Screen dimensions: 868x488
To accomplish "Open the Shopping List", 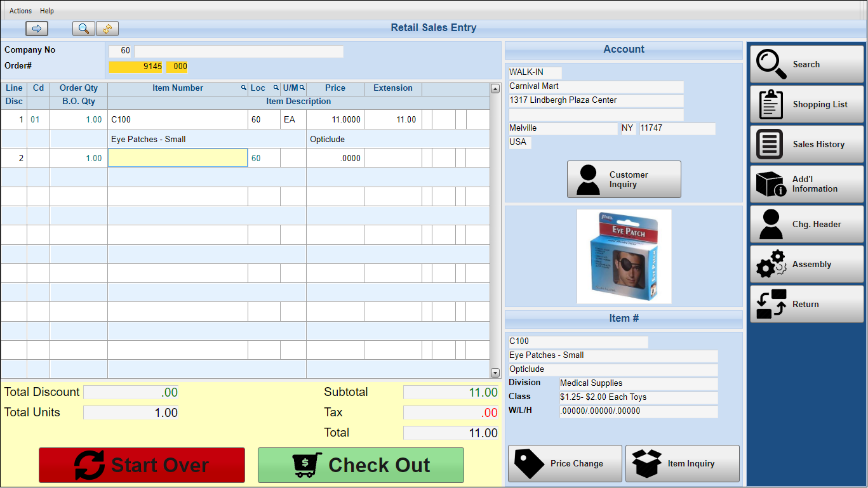I will pyautogui.click(x=806, y=104).
